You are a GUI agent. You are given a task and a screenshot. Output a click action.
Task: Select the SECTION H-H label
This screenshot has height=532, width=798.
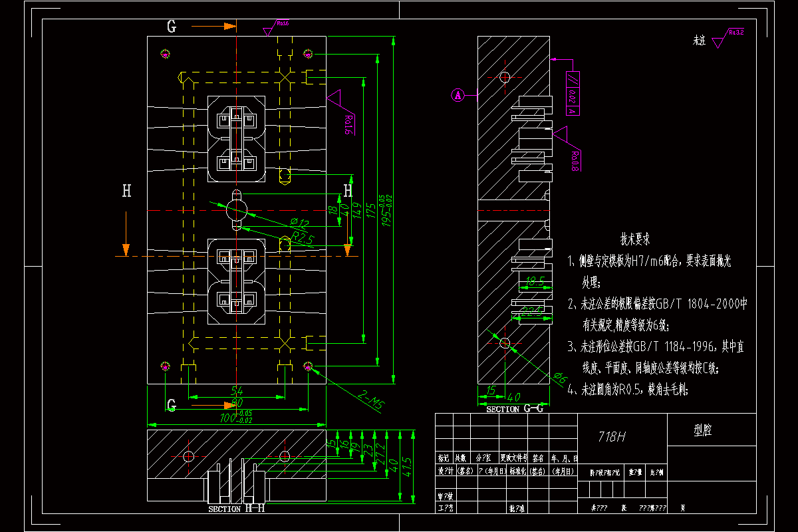[237, 509]
